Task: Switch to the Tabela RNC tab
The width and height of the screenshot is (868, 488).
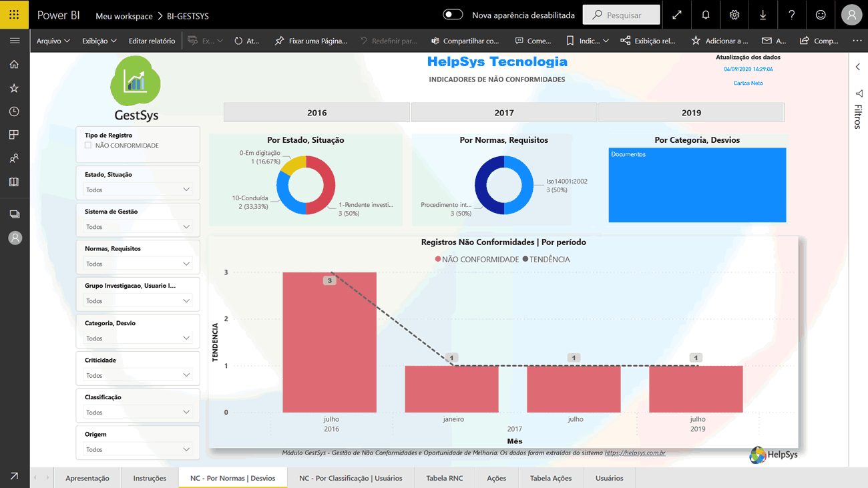Action: click(445, 478)
